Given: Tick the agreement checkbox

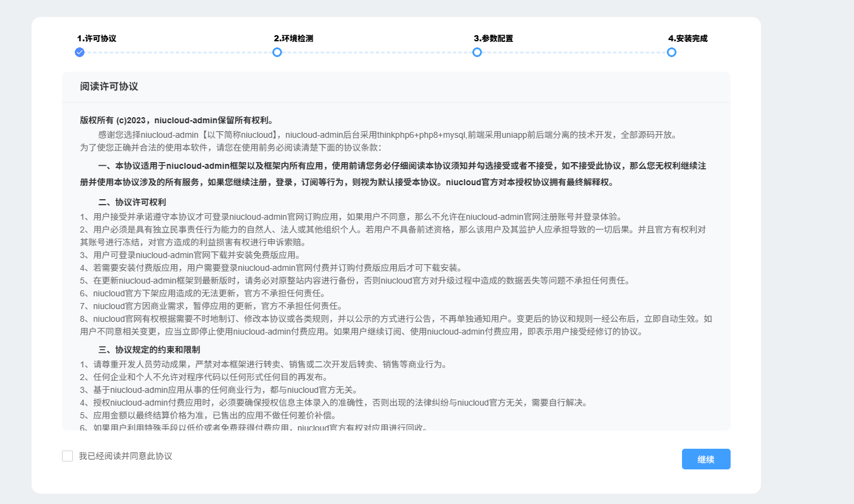Looking at the screenshot, I should [x=67, y=456].
